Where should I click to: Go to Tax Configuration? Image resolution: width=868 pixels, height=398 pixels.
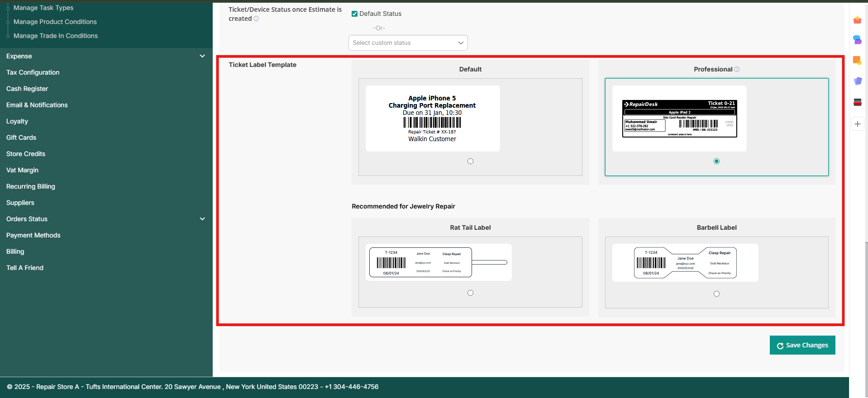(x=33, y=72)
